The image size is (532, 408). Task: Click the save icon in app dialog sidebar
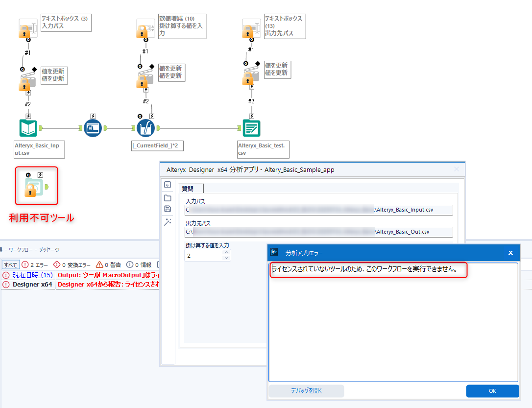tap(168, 209)
